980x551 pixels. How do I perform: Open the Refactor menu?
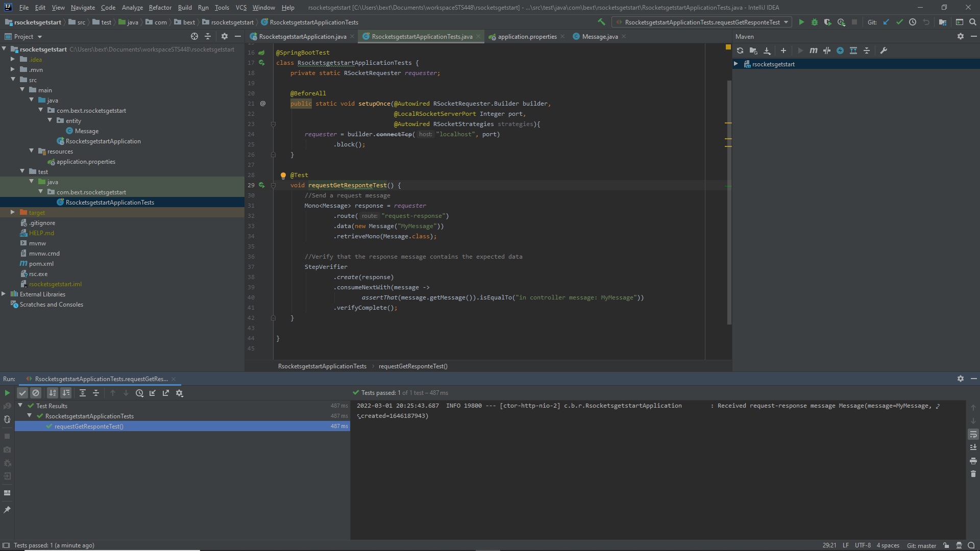160,8
